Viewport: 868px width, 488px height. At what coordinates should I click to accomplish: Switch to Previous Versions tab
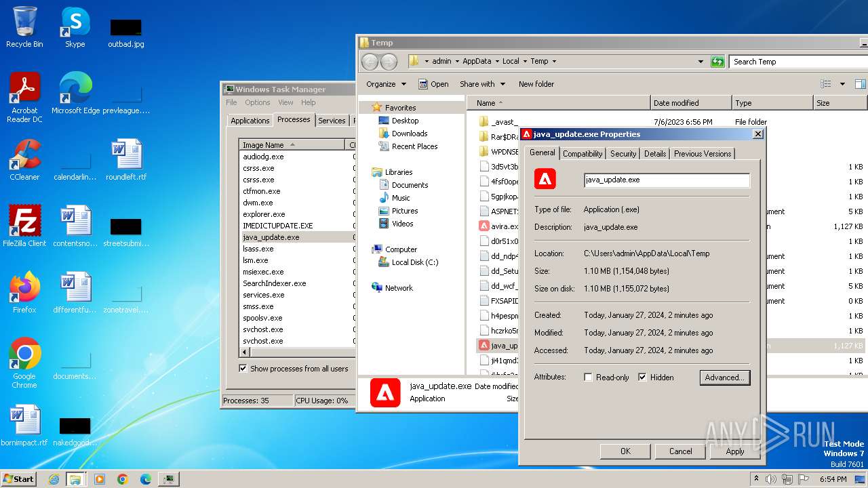pyautogui.click(x=703, y=154)
